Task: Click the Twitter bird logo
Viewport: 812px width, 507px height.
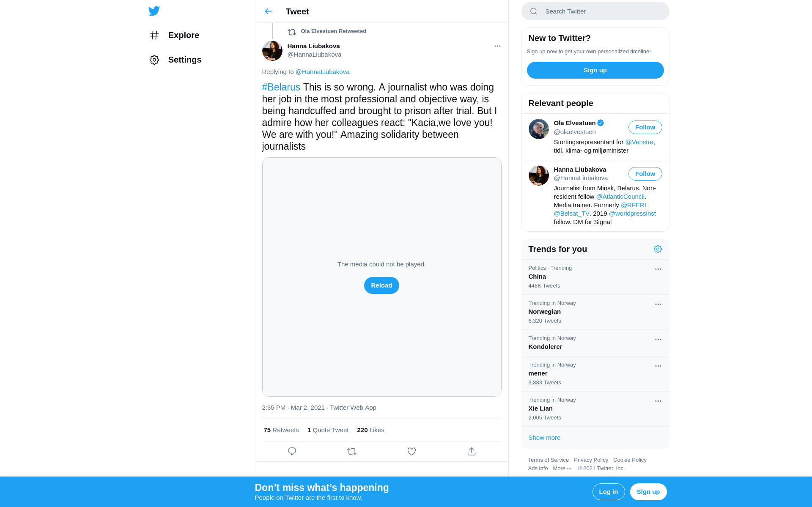Action: (154, 11)
